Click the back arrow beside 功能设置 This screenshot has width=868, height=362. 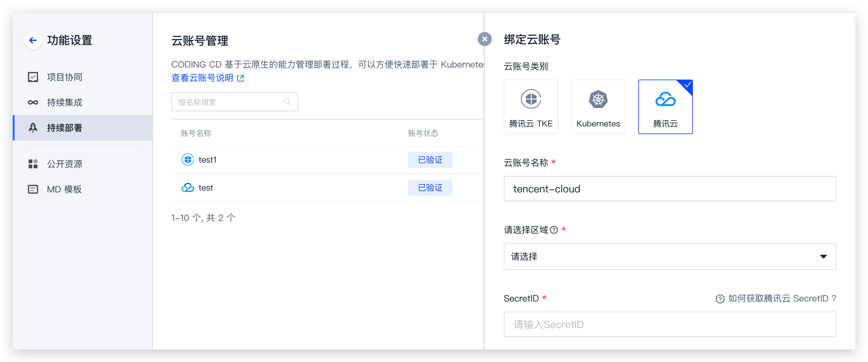[x=33, y=40]
